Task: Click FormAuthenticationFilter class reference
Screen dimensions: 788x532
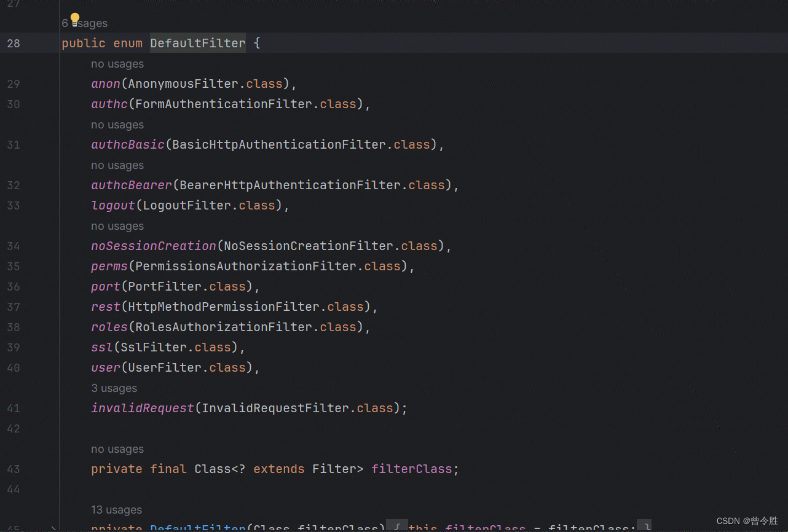Action: pos(224,104)
